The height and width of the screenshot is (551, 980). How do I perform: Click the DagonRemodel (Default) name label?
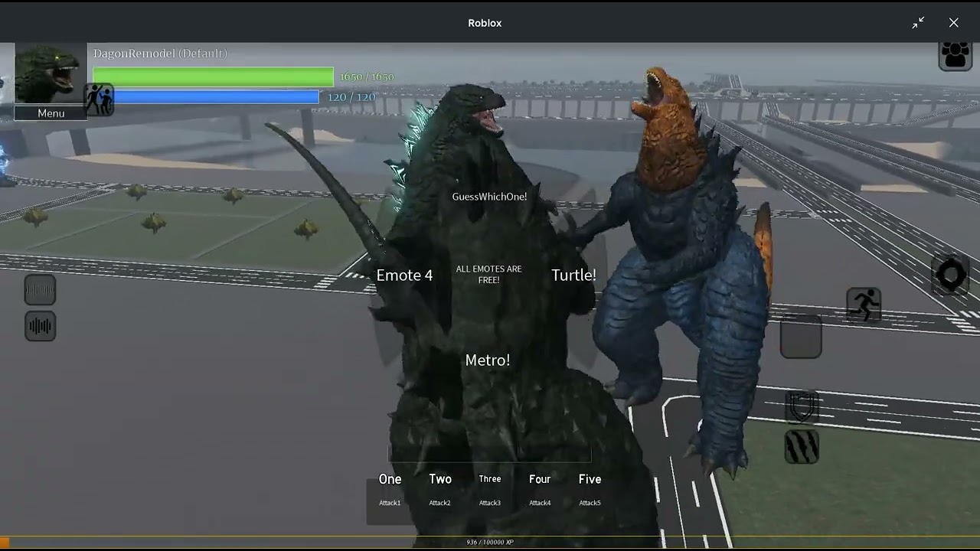click(160, 54)
